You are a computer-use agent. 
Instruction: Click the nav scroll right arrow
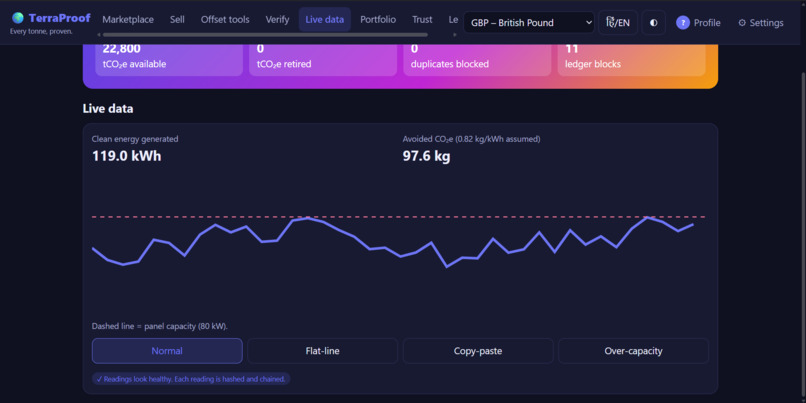(454, 35)
